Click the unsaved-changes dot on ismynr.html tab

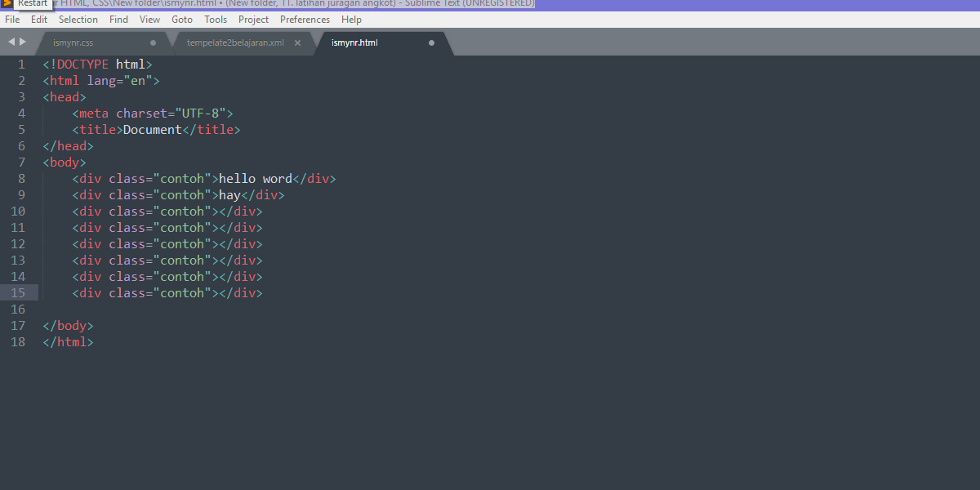[431, 42]
